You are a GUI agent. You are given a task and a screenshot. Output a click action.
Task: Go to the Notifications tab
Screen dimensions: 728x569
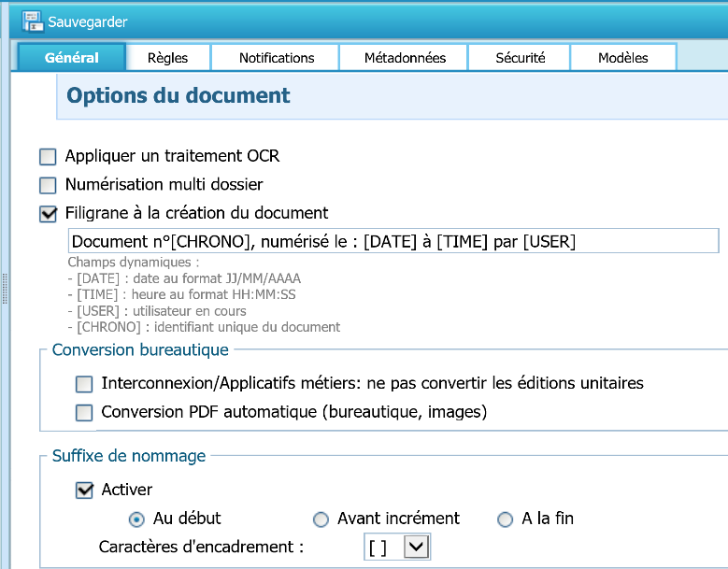(277, 57)
